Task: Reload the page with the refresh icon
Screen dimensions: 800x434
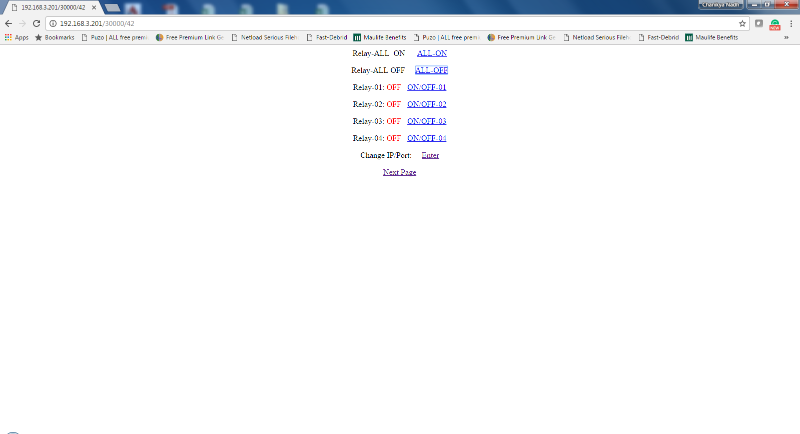Action: pos(36,23)
